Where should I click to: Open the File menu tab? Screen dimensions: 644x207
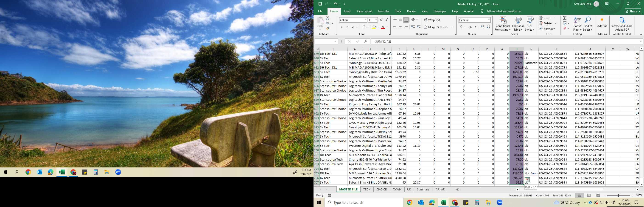point(320,11)
